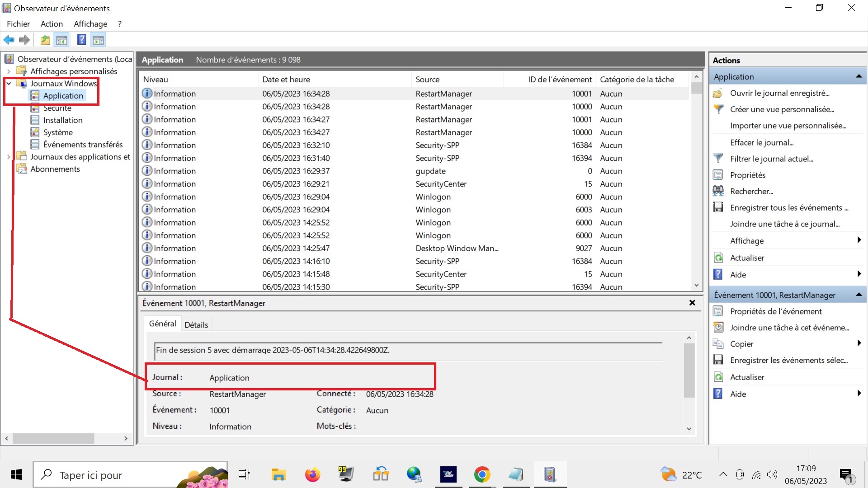Click the up-one-level folder toolbar icon
The height and width of the screenshot is (488, 868).
click(45, 40)
